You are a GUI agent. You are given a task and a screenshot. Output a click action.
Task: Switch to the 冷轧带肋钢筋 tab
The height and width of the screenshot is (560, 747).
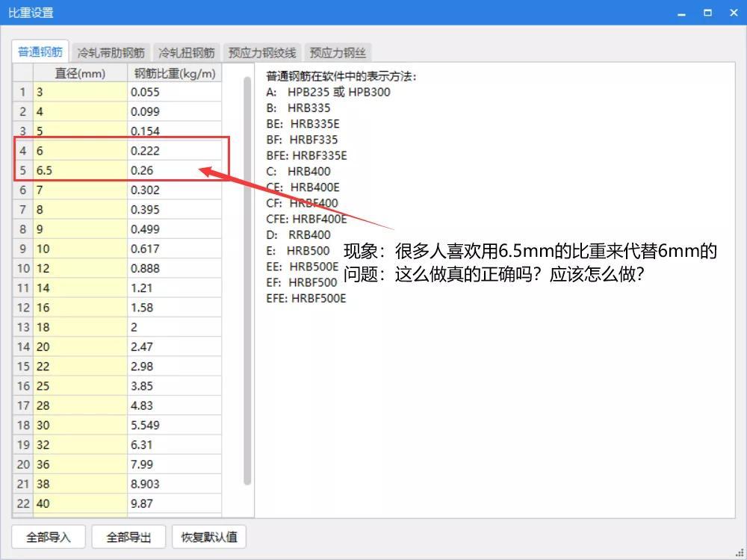(111, 53)
